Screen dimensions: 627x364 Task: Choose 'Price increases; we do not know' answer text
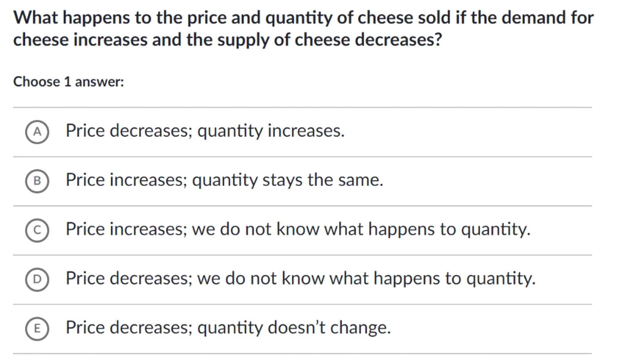pyautogui.click(x=298, y=229)
